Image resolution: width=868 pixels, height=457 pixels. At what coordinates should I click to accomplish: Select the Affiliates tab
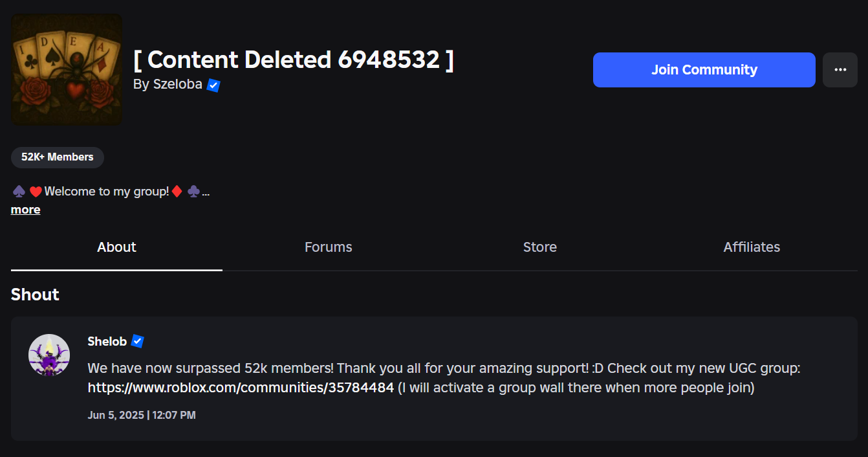[751, 247]
